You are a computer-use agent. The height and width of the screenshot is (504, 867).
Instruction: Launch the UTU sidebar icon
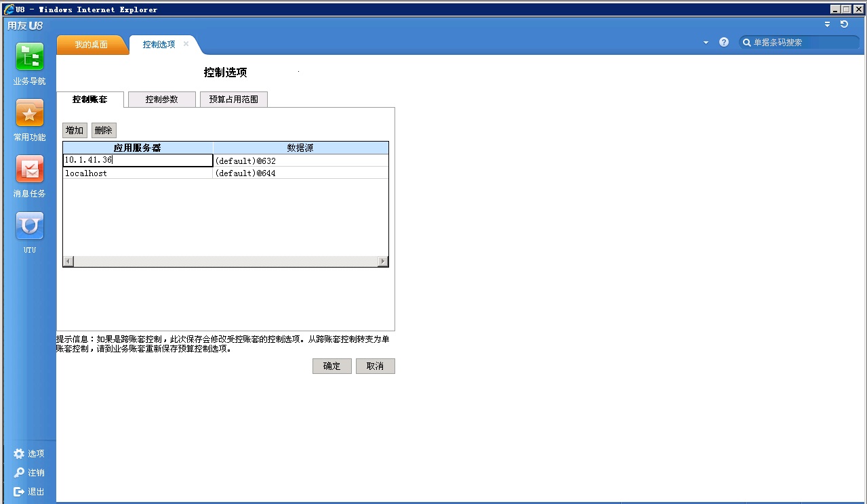[30, 226]
